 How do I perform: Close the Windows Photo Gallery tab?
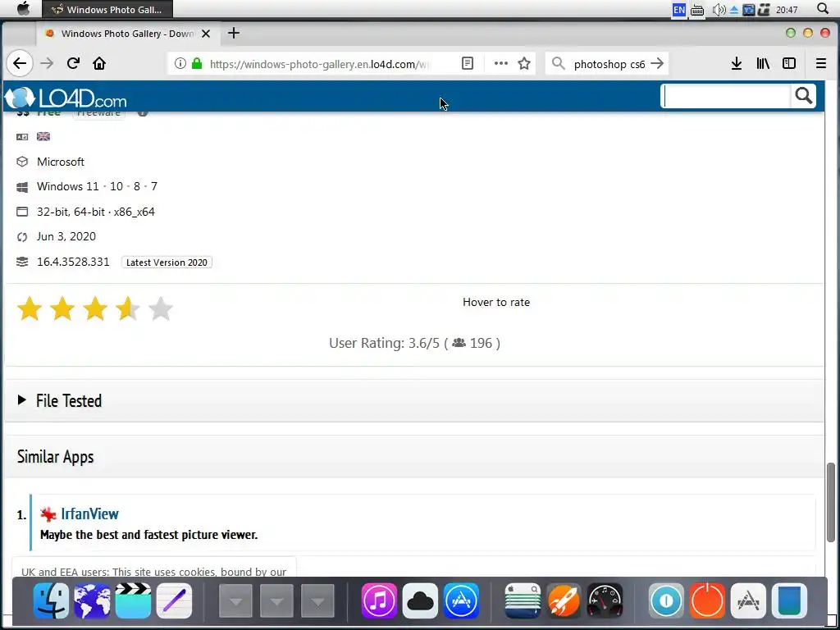(206, 34)
